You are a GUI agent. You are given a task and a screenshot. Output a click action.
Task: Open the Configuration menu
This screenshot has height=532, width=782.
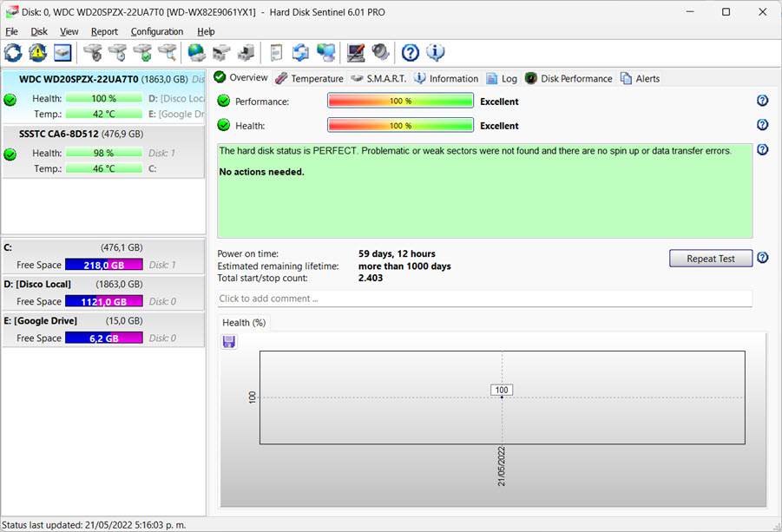click(157, 31)
